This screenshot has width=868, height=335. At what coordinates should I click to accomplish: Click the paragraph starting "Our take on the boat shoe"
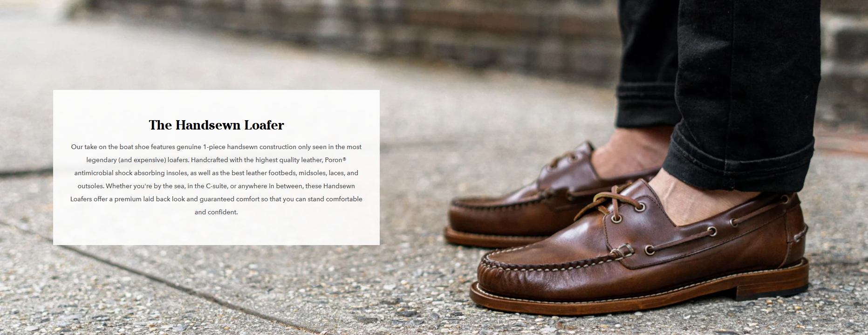point(216,179)
